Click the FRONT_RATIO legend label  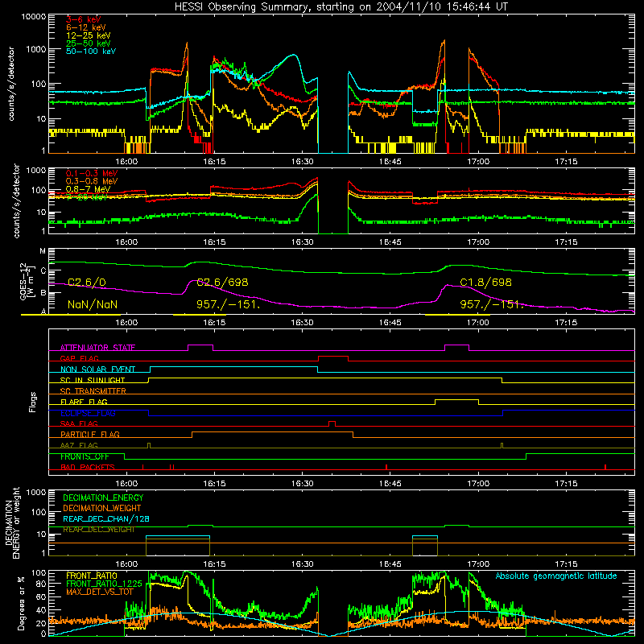[x=92, y=576]
